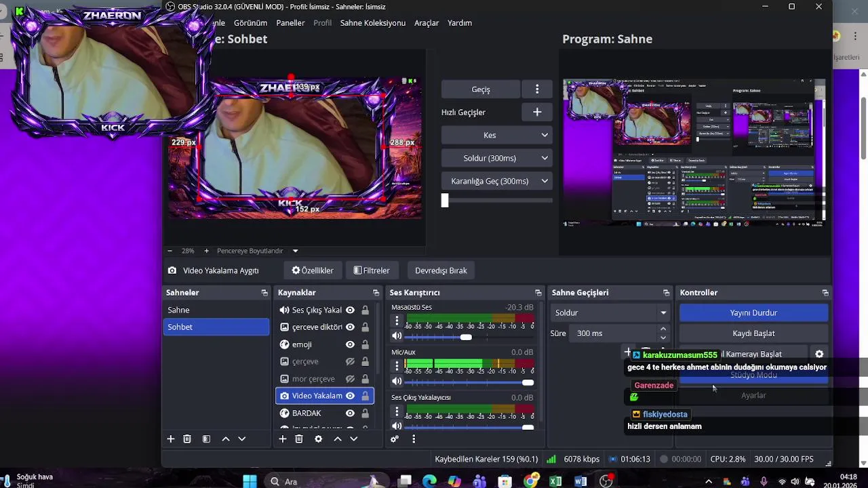Image resolution: width=868 pixels, height=488 pixels.
Task: Move scene down with the Sahneler down arrow
Action: tap(241, 439)
